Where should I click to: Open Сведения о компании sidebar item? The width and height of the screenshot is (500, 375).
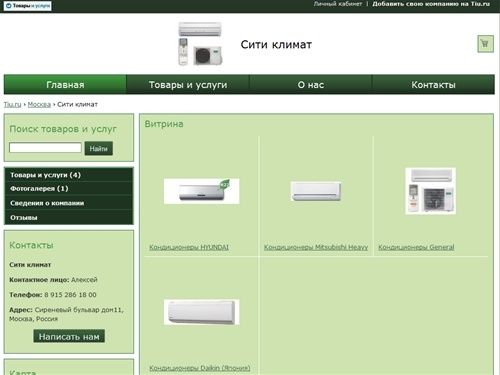point(69,203)
